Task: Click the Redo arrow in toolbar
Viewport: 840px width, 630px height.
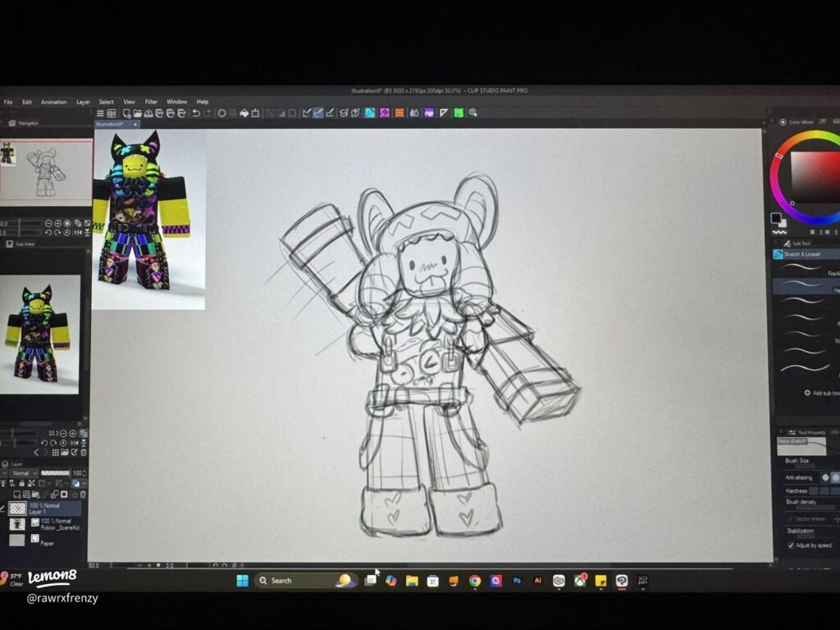Action: tap(207, 113)
